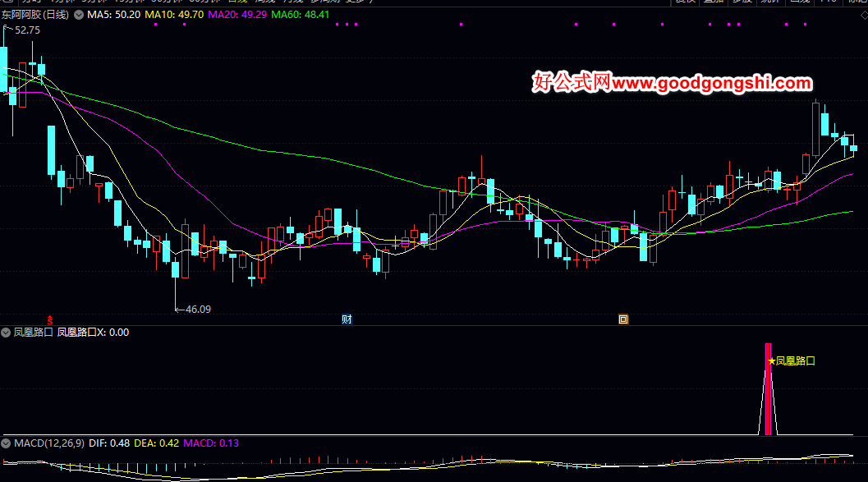The image size is (868, 482).
Task: Select the MA60: 48.41 label
Action: [x=300, y=15]
